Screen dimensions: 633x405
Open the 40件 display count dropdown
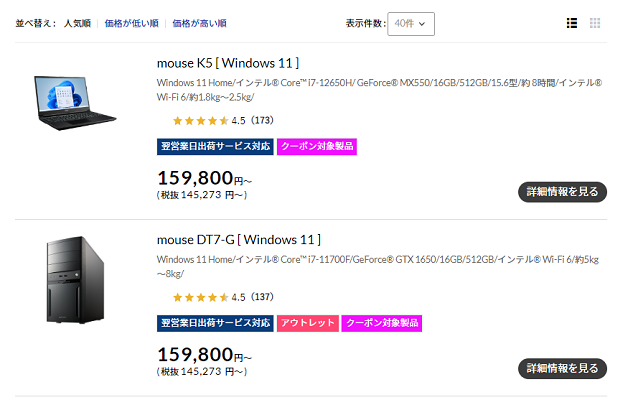click(411, 23)
